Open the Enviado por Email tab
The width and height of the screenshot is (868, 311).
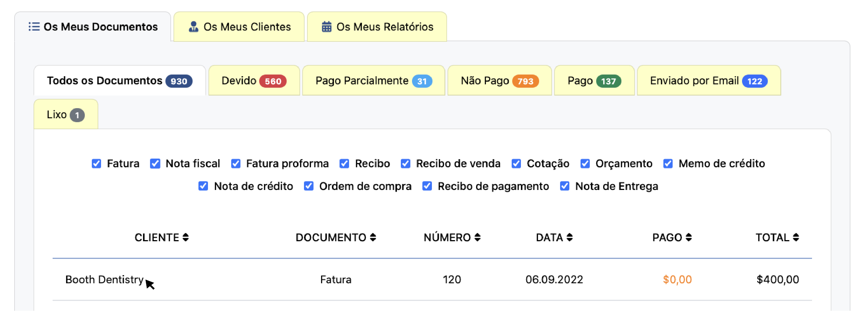click(709, 81)
